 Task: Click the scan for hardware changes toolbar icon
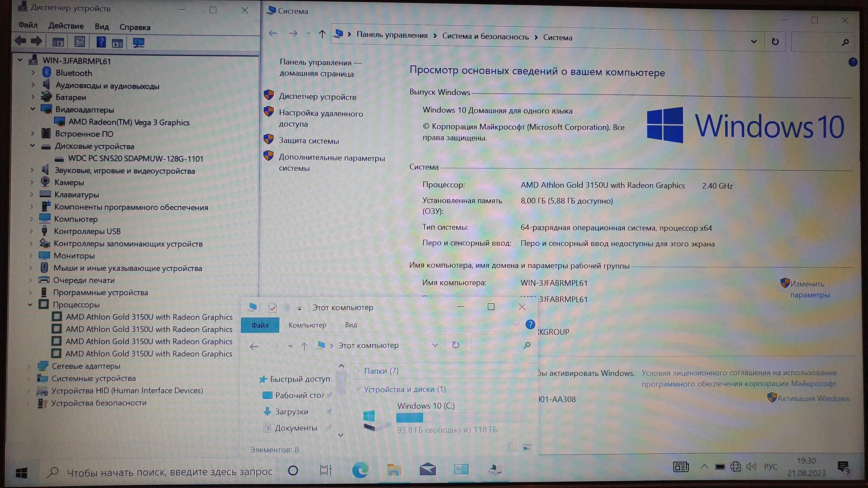[x=139, y=43]
